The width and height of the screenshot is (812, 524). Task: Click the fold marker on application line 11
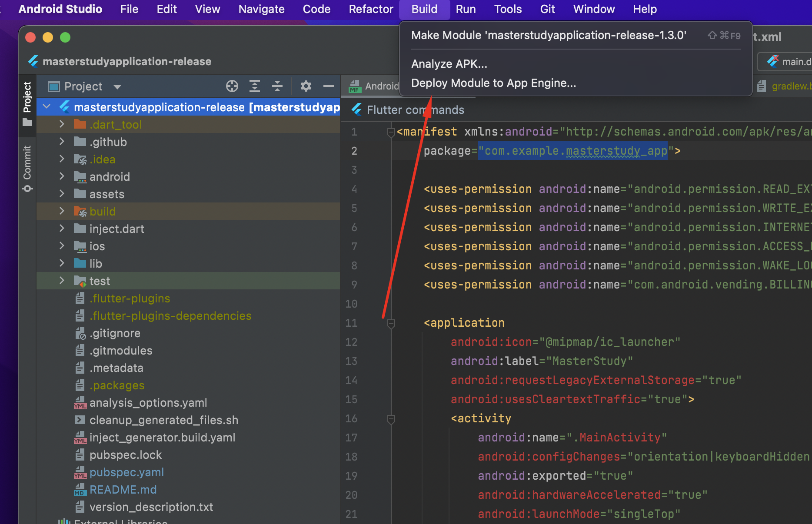pyautogui.click(x=391, y=323)
